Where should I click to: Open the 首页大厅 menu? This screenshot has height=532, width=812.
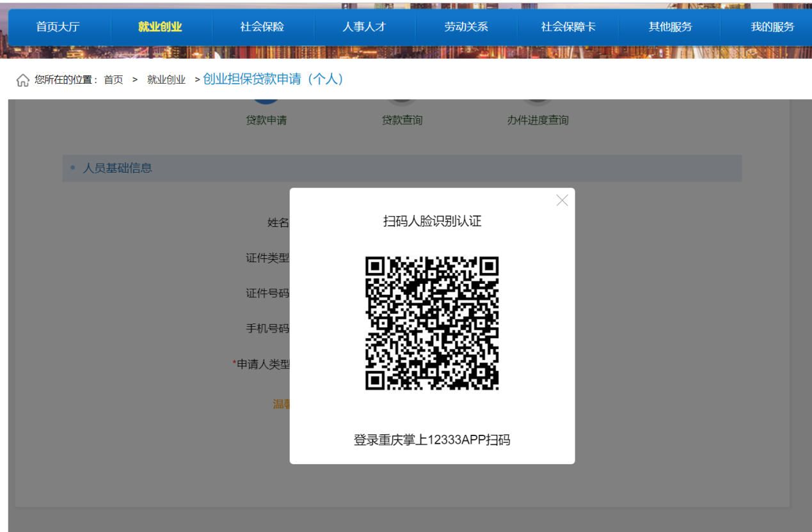tap(58, 27)
